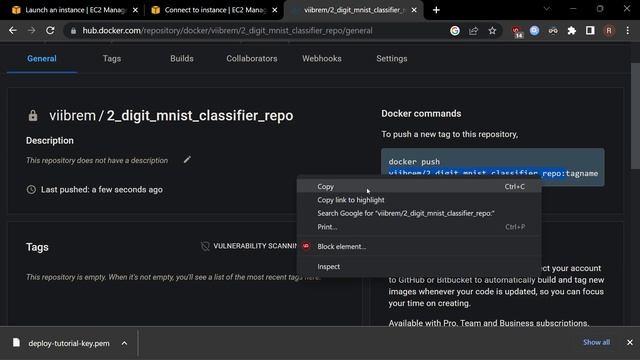
Task: Choose Copy in the context menu
Action: (419, 187)
